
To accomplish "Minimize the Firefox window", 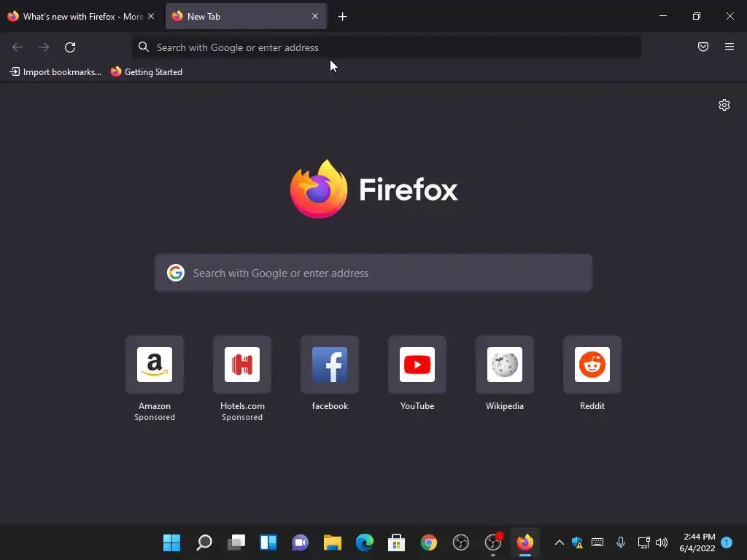I will click(663, 16).
